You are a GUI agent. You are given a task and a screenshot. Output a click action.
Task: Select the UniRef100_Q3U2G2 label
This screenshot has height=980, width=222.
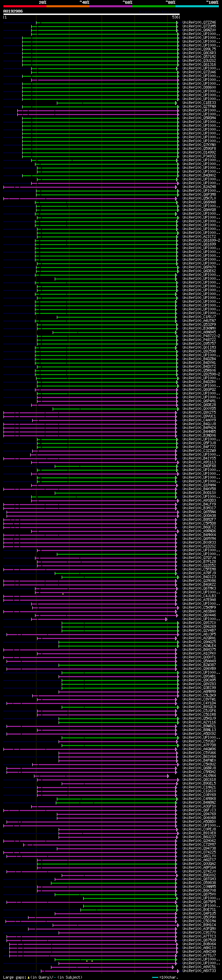tap(199, 60)
